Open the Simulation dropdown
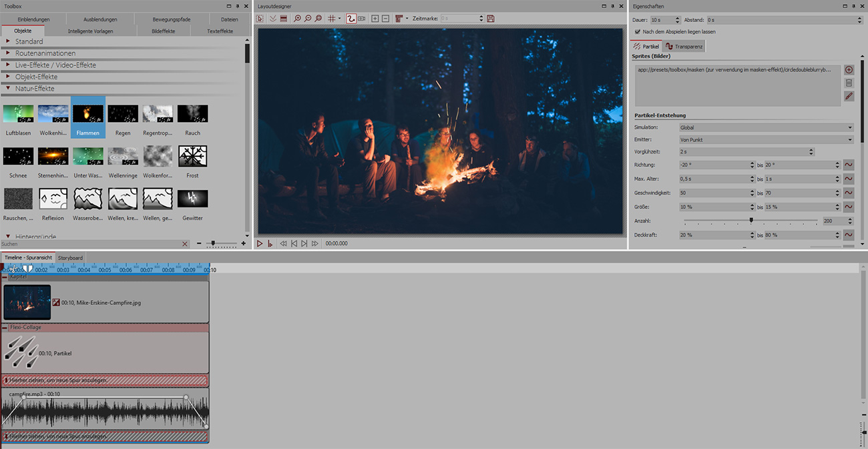 click(x=765, y=127)
